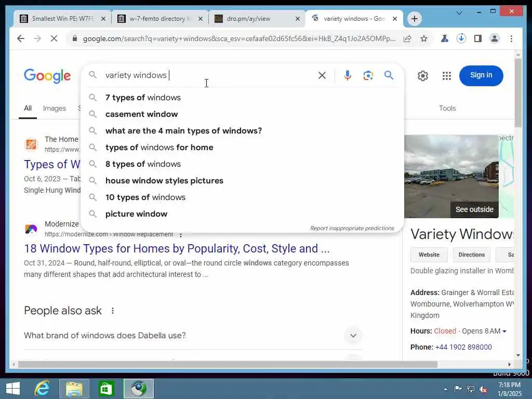Open the tab search chevron in title bar
The image size is (532, 399).
click(459, 13)
